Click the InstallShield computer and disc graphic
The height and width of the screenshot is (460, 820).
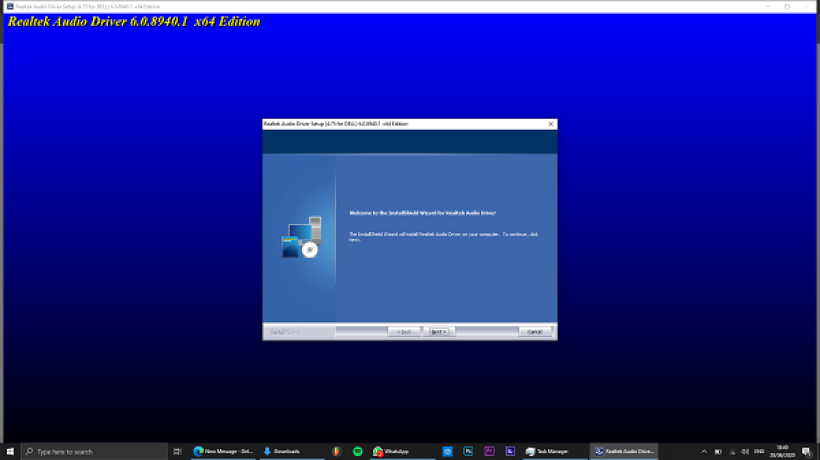(x=301, y=237)
